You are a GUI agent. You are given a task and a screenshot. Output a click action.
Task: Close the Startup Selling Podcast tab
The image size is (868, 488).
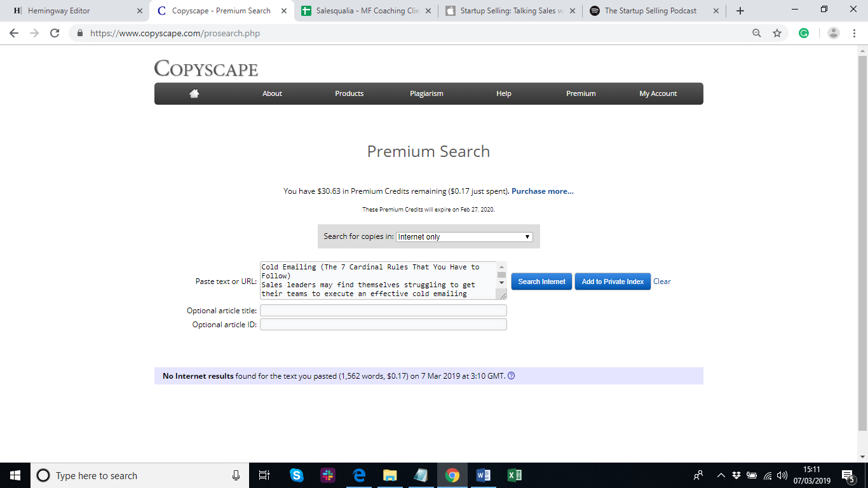pyautogui.click(x=716, y=11)
